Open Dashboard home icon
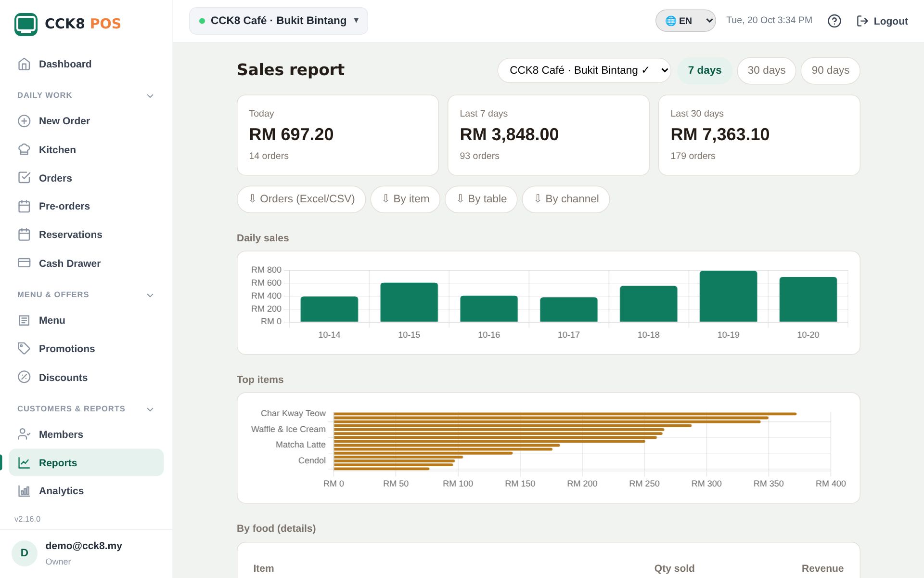The height and width of the screenshot is (578, 924). (24, 64)
